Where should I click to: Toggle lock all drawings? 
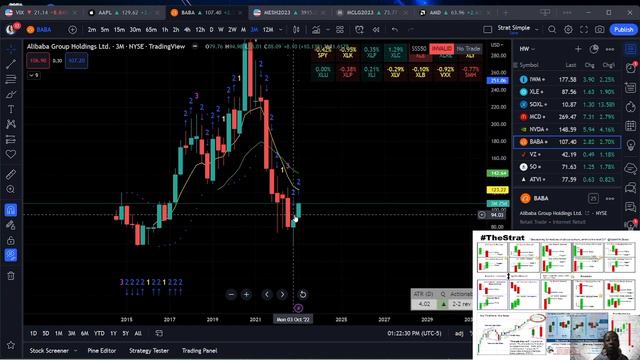pos(11,240)
